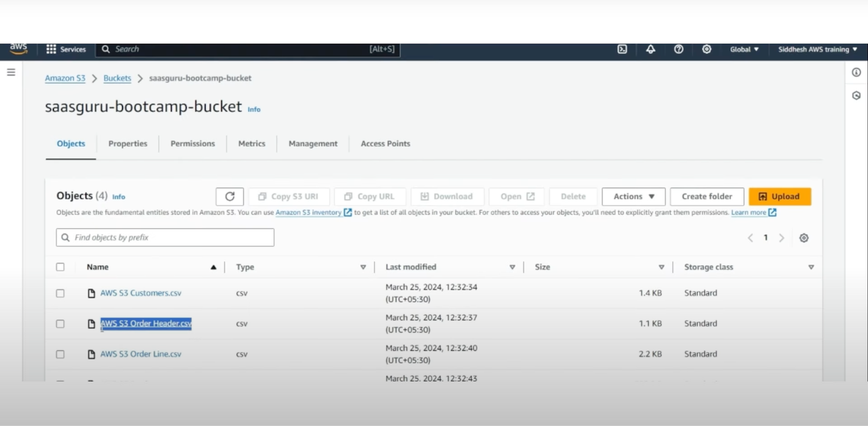The height and width of the screenshot is (426, 868).
Task: Go to Buckets breadcrumb link
Action: 117,78
